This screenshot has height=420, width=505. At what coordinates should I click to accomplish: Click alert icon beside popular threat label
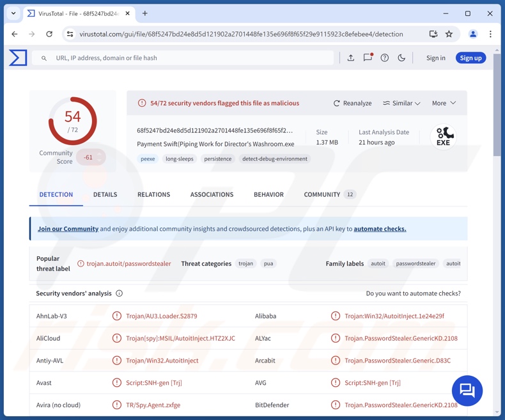click(x=81, y=263)
